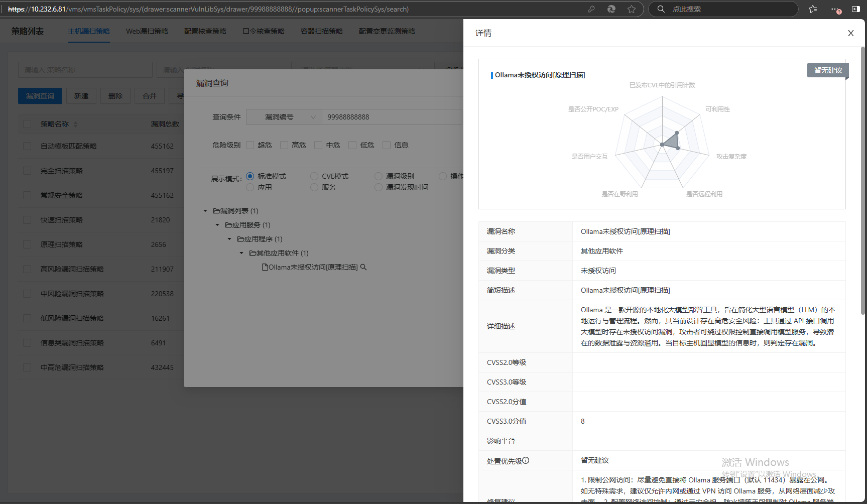The width and height of the screenshot is (867, 504).
Task: Click the magnifier icon beside Ollama未授权访问
Action: [x=363, y=267]
